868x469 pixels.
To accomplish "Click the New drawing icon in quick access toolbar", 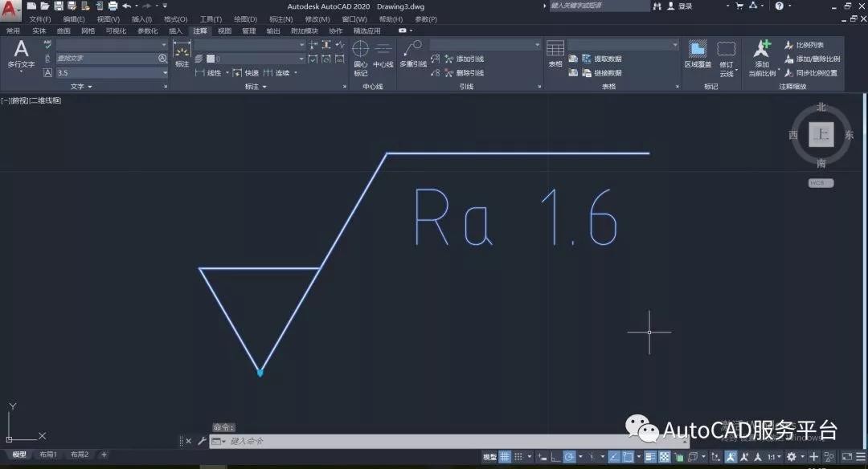I will (x=31, y=6).
